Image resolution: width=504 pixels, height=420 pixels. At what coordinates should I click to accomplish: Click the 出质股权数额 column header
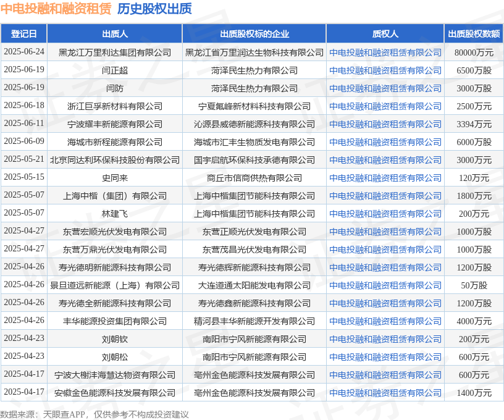coord(474,34)
